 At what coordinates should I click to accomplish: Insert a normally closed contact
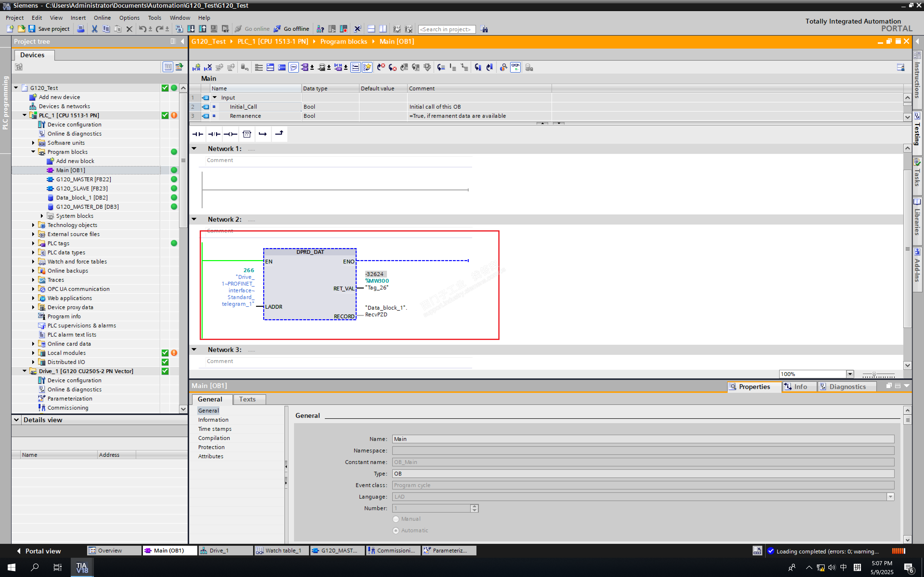coord(214,134)
